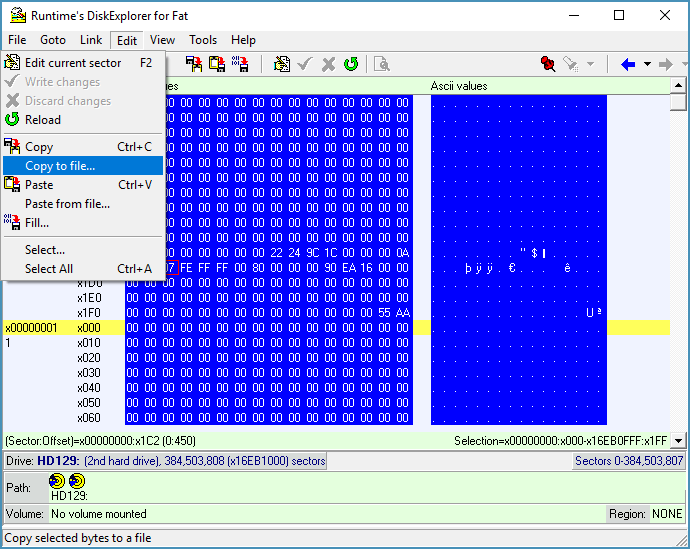Click the copy-to-clipboard toolbar icon
Image resolution: width=690 pixels, height=549 pixels.
click(x=194, y=64)
